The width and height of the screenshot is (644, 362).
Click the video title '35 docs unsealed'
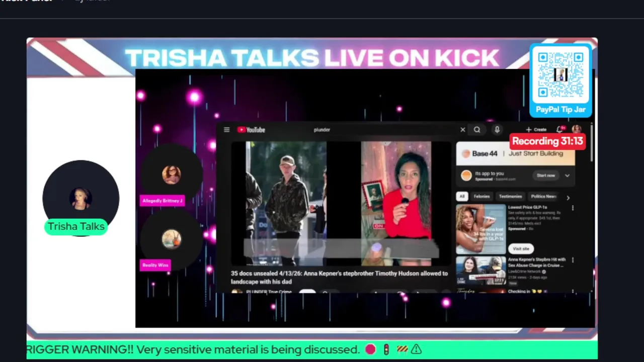339,278
